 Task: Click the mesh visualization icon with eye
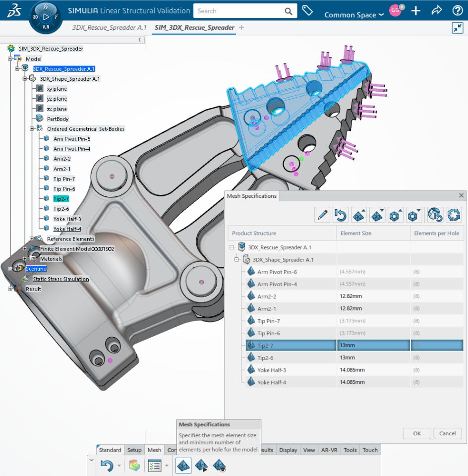tap(219, 466)
